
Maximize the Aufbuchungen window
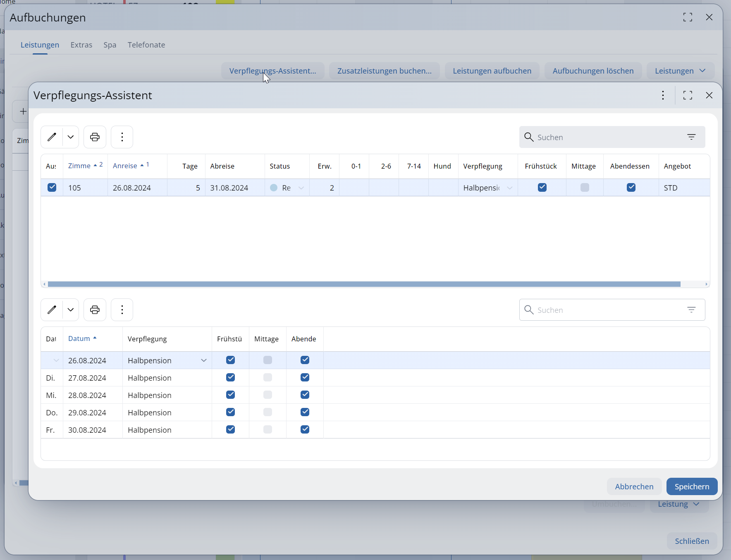pos(688,17)
